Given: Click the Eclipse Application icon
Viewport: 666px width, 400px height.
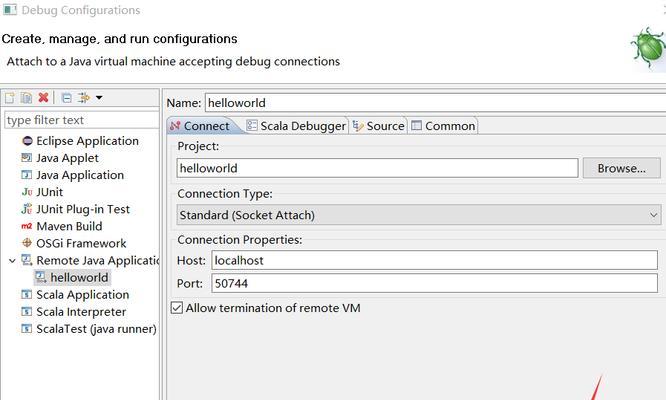Looking at the screenshot, I should pyautogui.click(x=27, y=141).
